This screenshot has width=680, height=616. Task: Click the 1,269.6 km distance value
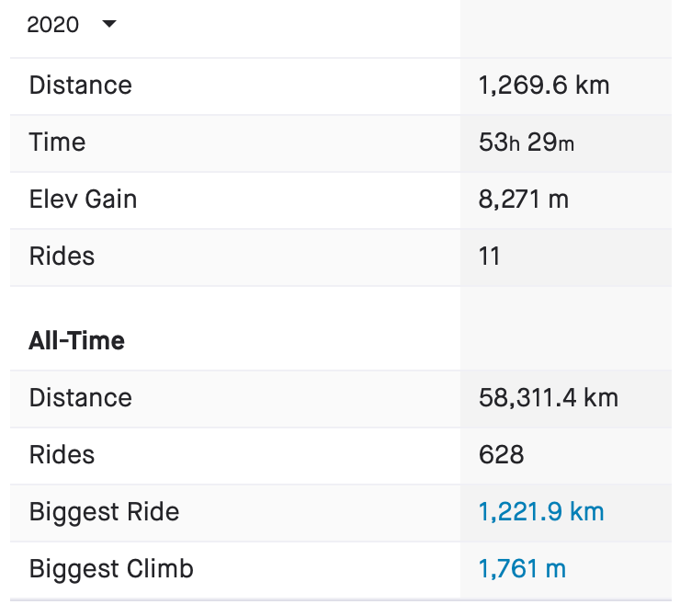(x=544, y=86)
